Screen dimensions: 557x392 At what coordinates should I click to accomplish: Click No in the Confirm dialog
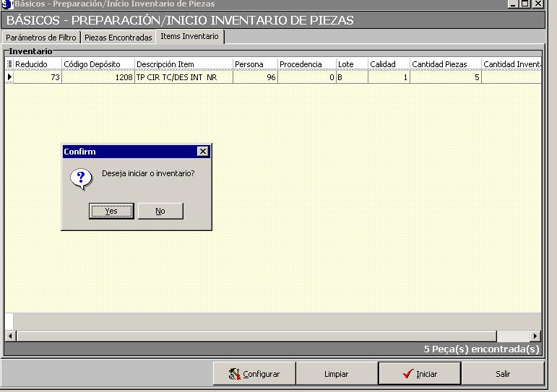pyautogui.click(x=160, y=211)
